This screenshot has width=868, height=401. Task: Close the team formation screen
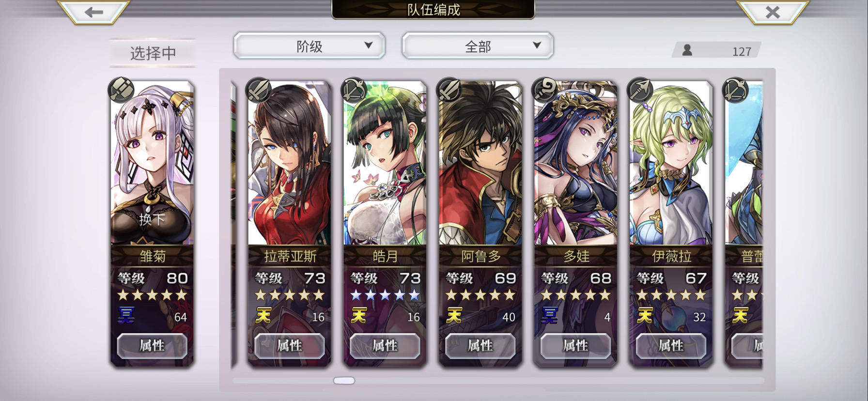coord(773,12)
